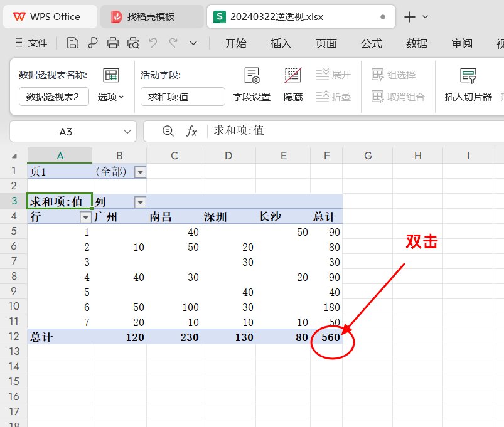Click the Export to PDF icon
Image resolution: width=504 pixels, height=427 pixels.
coord(92,43)
